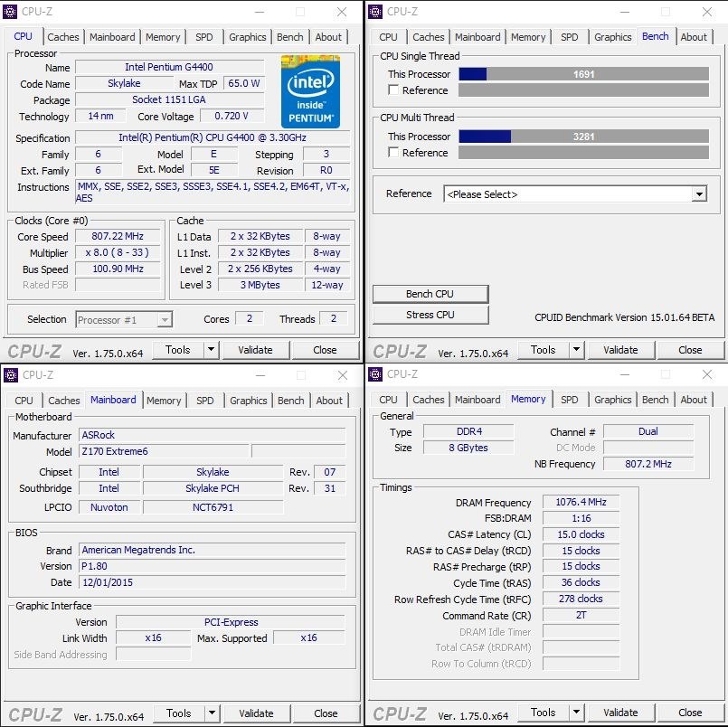Click the Intel Inside Pentium logo
Image resolution: width=728 pixels, height=727 pixels.
click(x=310, y=91)
